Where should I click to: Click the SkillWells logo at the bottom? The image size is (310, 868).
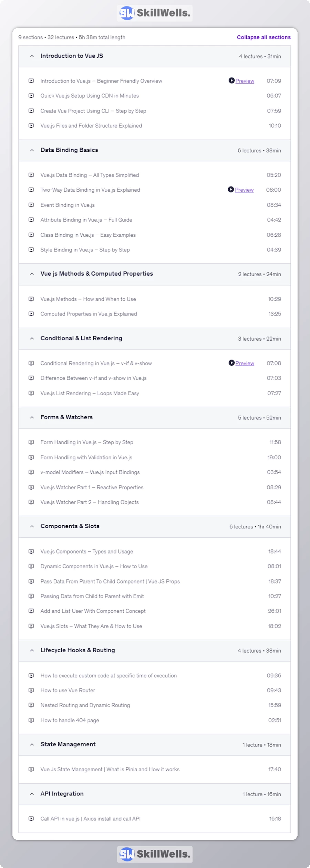tap(155, 854)
